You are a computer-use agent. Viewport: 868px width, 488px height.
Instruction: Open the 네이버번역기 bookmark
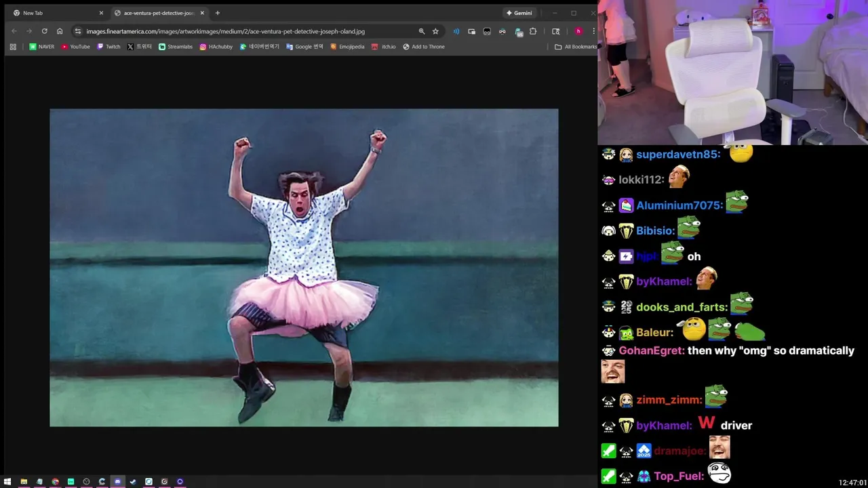click(260, 47)
